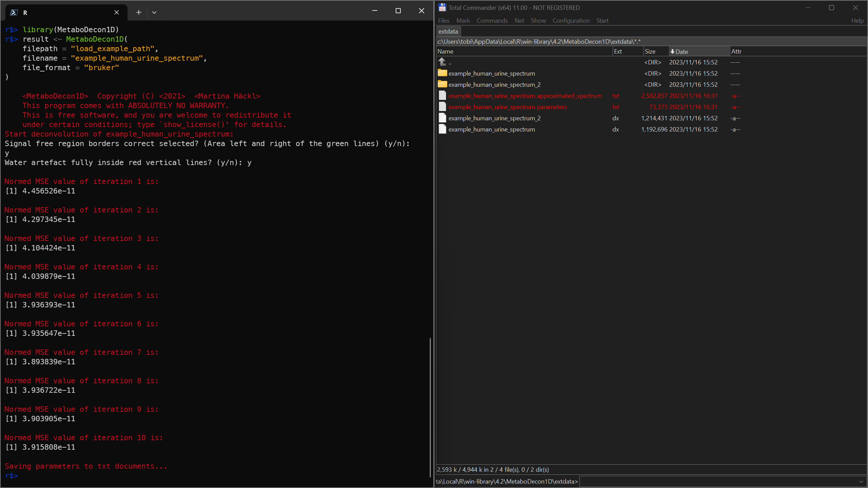Select the 'example_human_urine_spectrum_2' dx file name
This screenshot has height=488, width=868.
[x=494, y=118]
